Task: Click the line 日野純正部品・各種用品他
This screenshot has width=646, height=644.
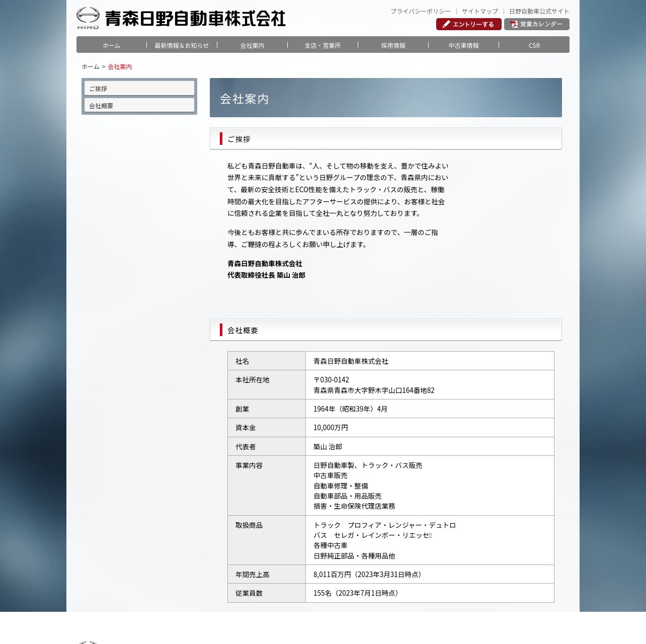Action: (x=354, y=556)
